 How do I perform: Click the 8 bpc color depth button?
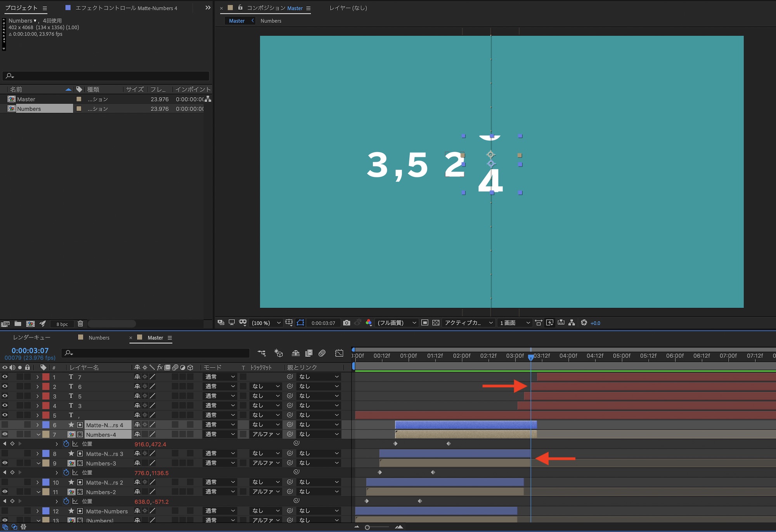pos(62,324)
